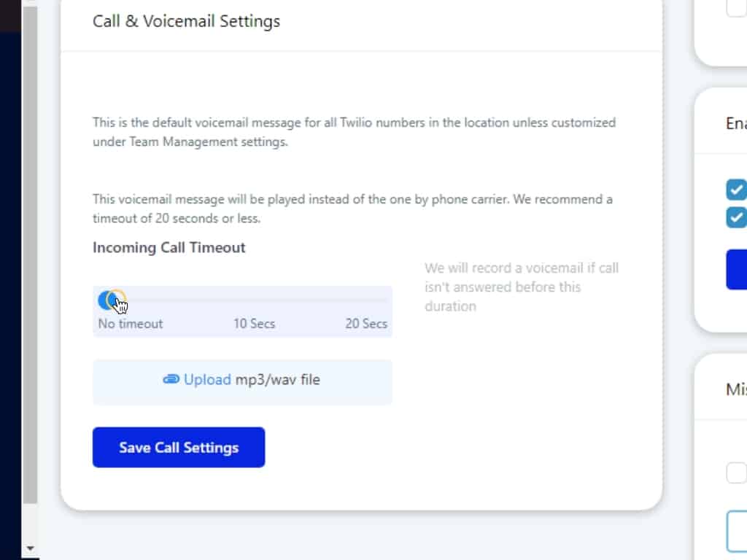Click the mp3/wav file upload area
Viewport: 747px width, 560px height.
pyautogui.click(x=242, y=382)
